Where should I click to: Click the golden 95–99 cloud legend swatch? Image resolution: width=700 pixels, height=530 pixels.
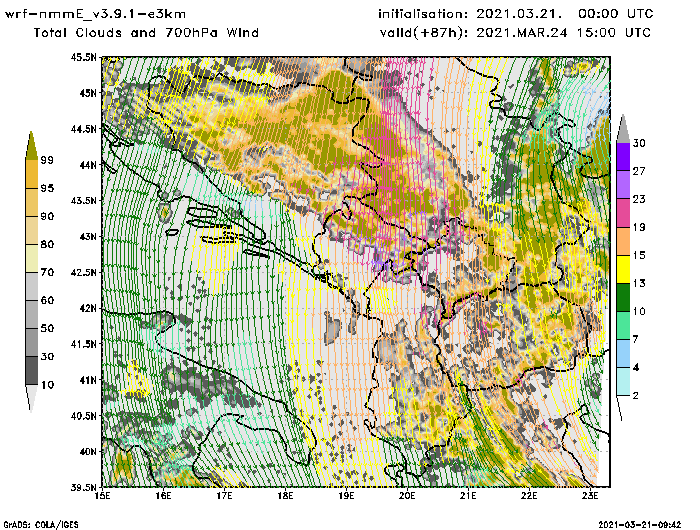(32, 174)
